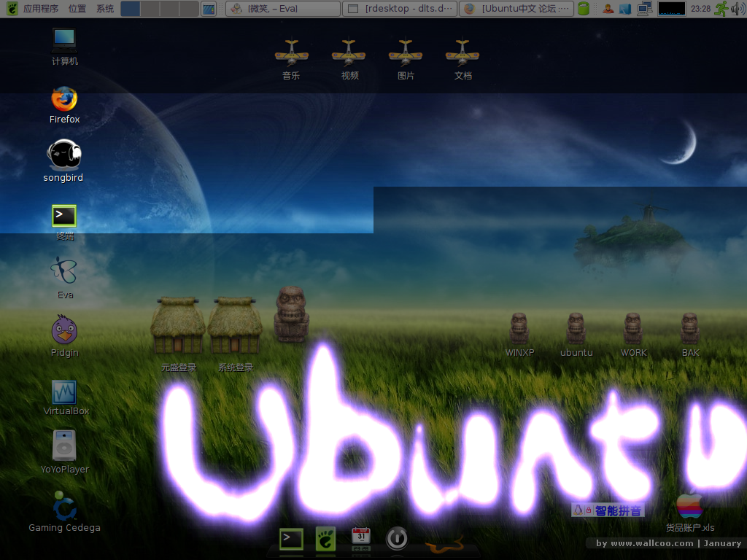Switch to the first (active) workspace

[x=131, y=9]
